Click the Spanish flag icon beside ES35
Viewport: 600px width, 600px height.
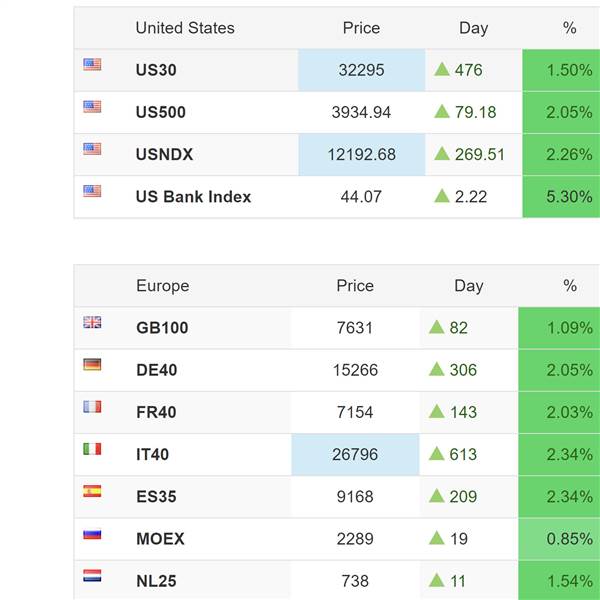92,491
